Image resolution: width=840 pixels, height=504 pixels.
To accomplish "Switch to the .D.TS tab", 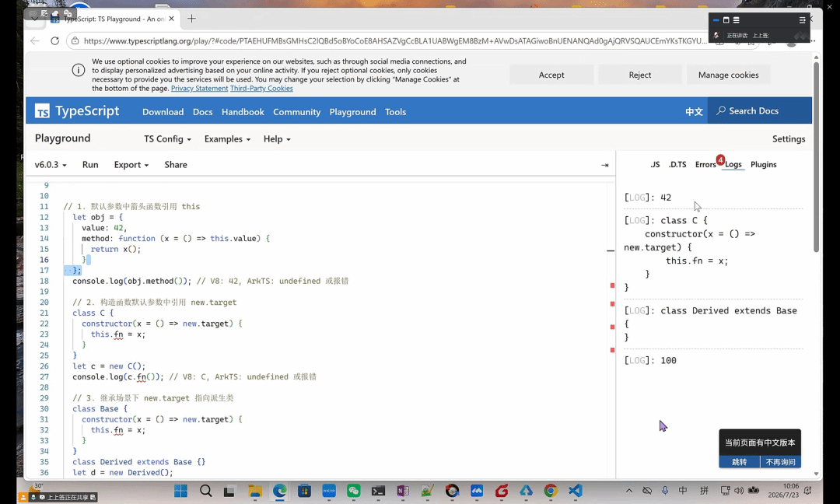I will point(677,164).
